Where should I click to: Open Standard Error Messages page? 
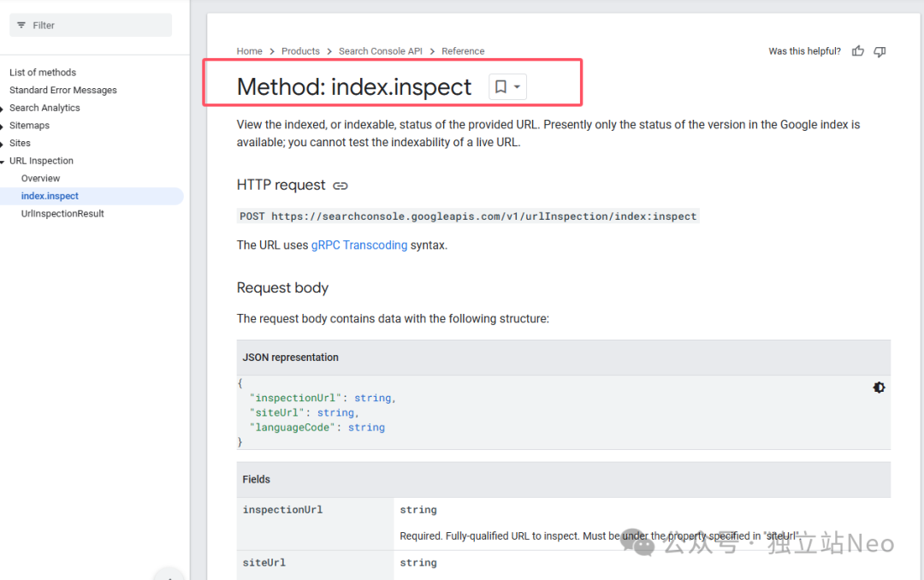[x=63, y=90]
